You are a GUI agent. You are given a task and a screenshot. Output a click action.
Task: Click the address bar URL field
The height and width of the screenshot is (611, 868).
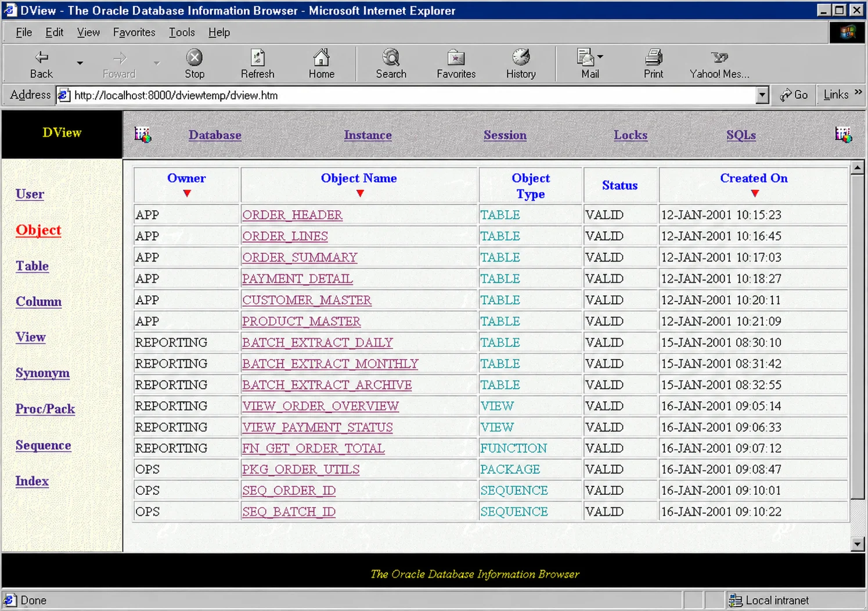coord(406,95)
